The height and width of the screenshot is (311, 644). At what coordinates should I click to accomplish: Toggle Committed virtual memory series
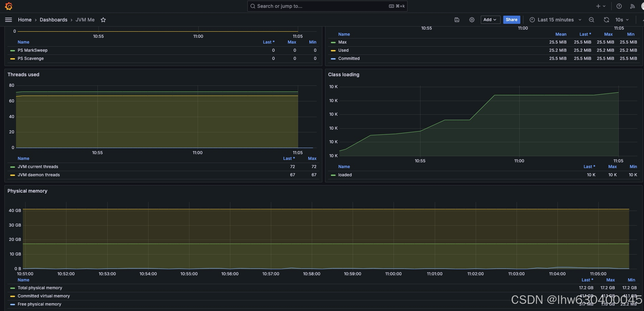click(44, 296)
